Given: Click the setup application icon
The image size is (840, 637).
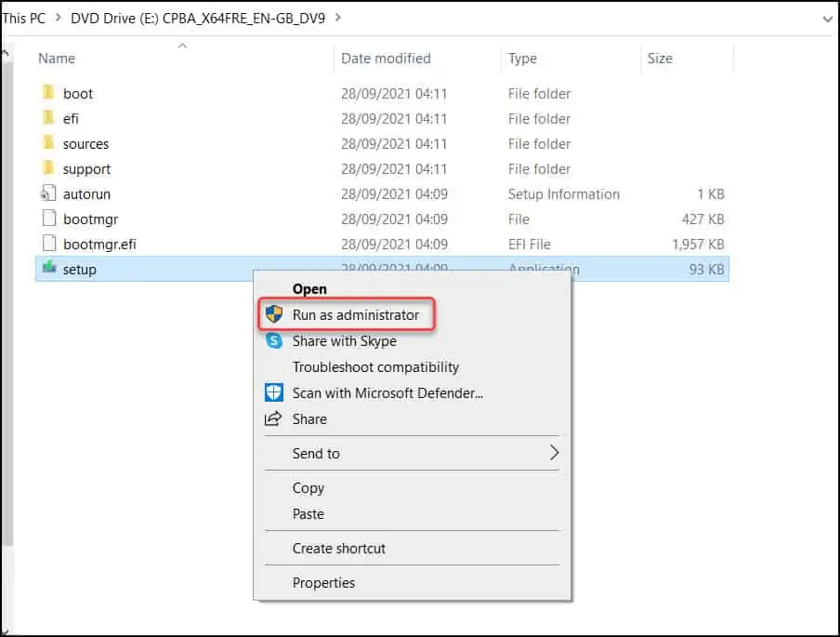Looking at the screenshot, I should [x=48, y=267].
